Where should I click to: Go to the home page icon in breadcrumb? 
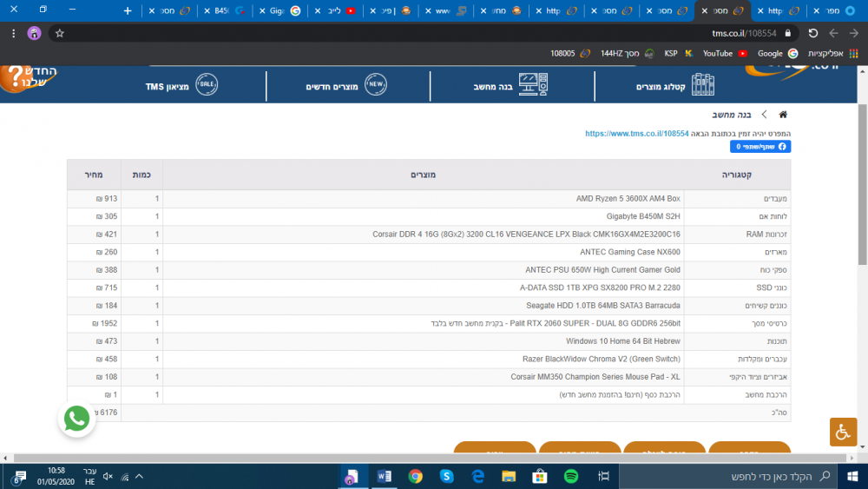[783, 115]
